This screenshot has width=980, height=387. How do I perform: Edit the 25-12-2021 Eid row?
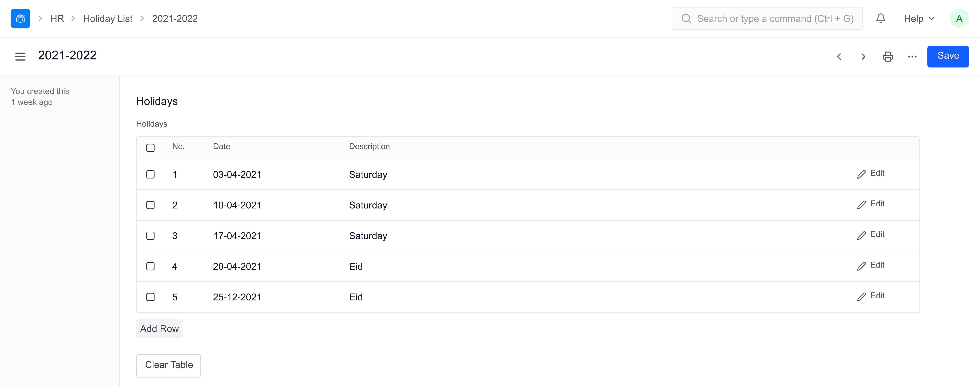click(870, 296)
